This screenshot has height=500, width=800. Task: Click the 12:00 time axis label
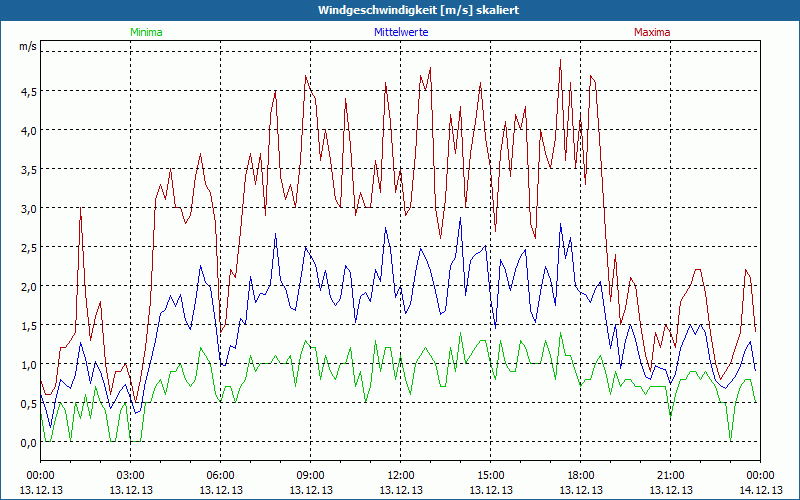(x=401, y=476)
